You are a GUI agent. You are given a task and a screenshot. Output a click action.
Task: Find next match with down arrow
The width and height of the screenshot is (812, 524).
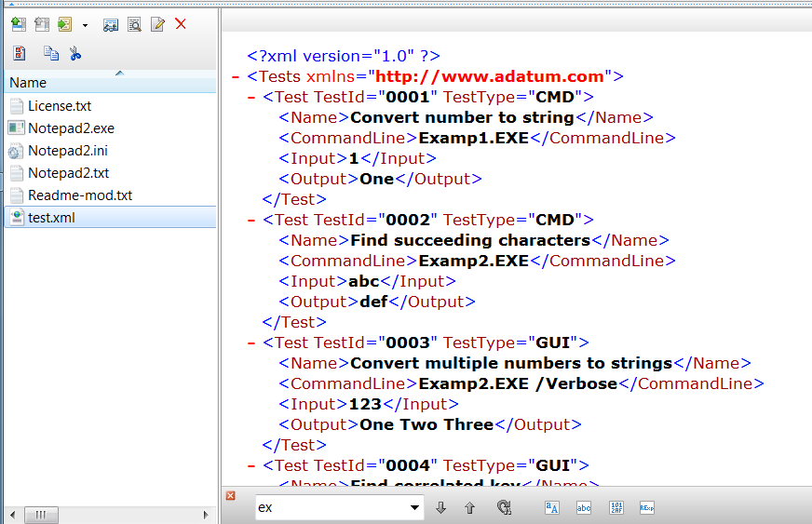pyautogui.click(x=440, y=507)
